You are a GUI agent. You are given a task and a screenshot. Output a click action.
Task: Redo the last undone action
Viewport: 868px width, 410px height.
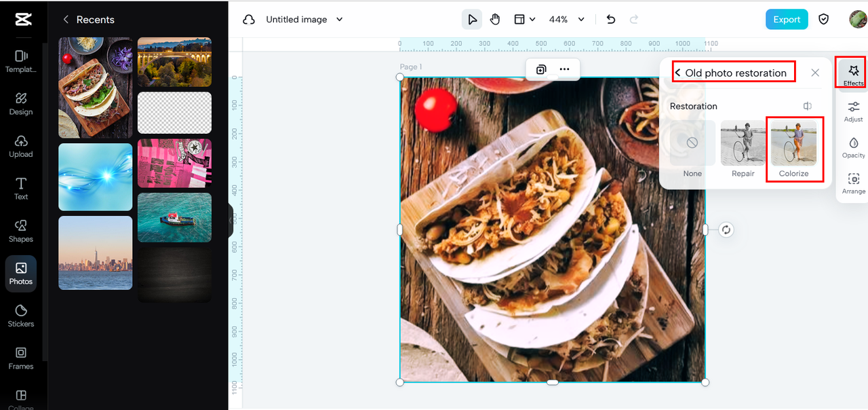pos(634,20)
